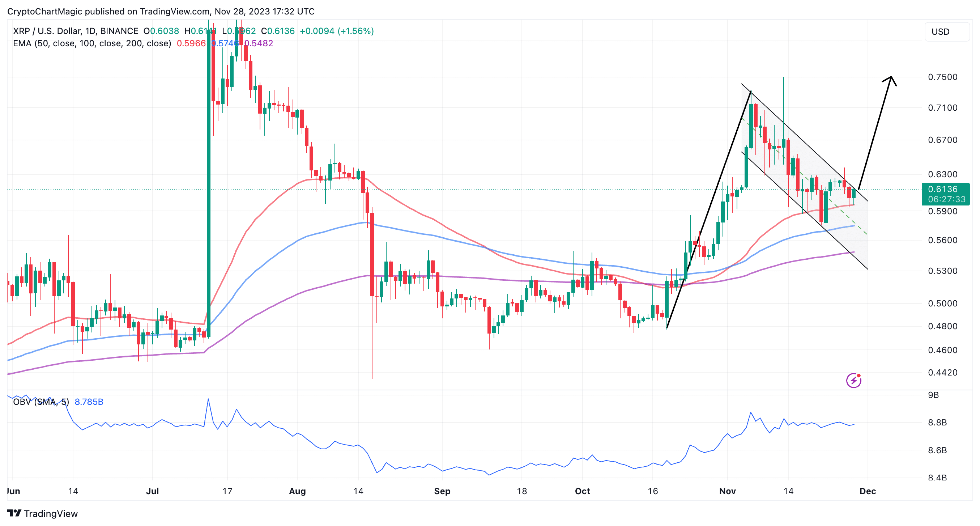Click the Dec date label on time axis
The width and height of the screenshot is (980, 526).
click(868, 491)
